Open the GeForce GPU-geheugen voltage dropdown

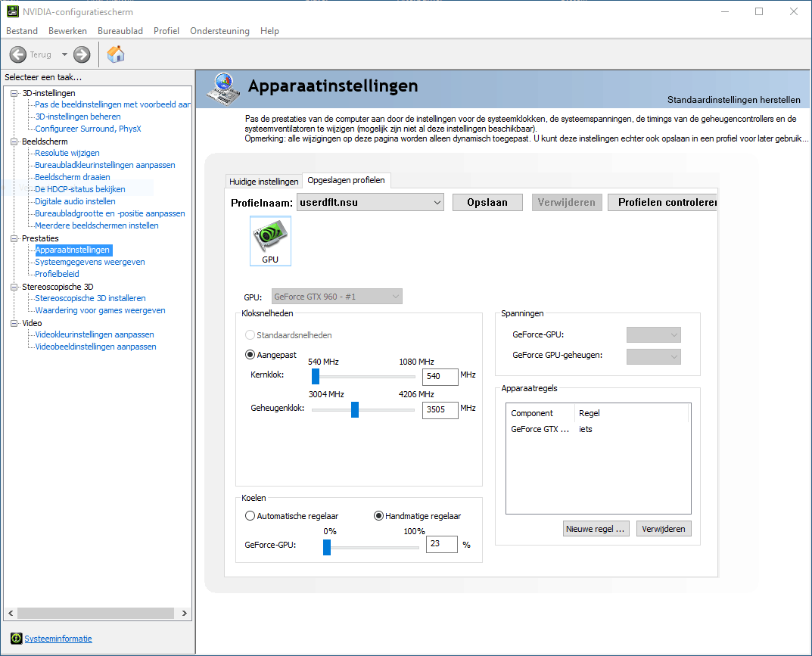[x=654, y=356]
